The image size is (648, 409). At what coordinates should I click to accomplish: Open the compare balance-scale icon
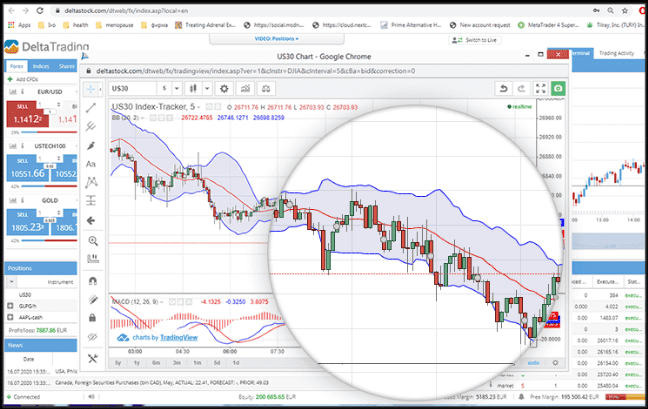click(x=266, y=88)
